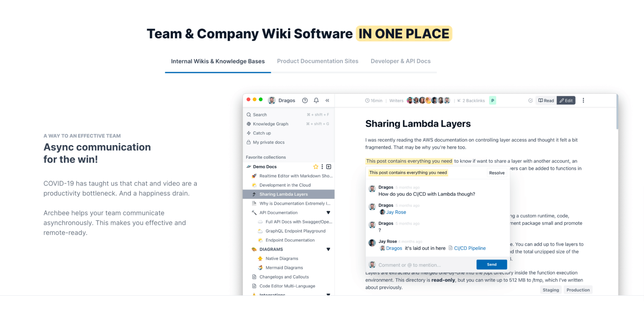
Task: Open the Demo Docs three-dot options menu
Action: (322, 167)
